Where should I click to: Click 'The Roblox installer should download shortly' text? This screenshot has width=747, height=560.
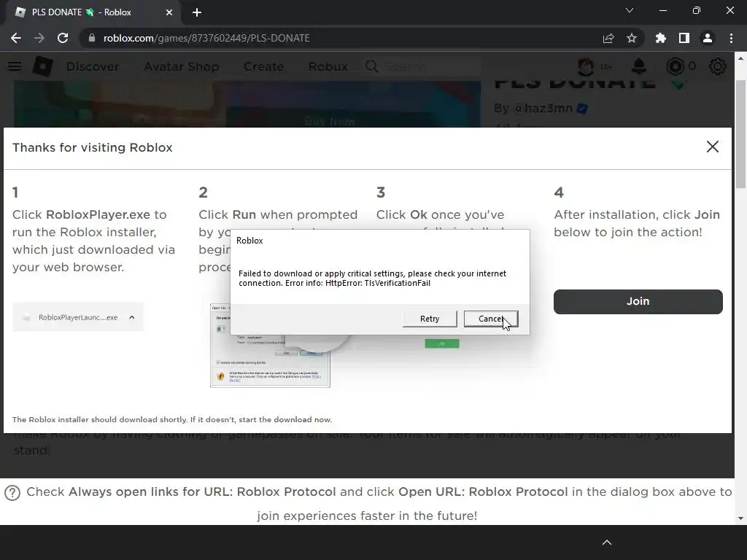coord(99,419)
